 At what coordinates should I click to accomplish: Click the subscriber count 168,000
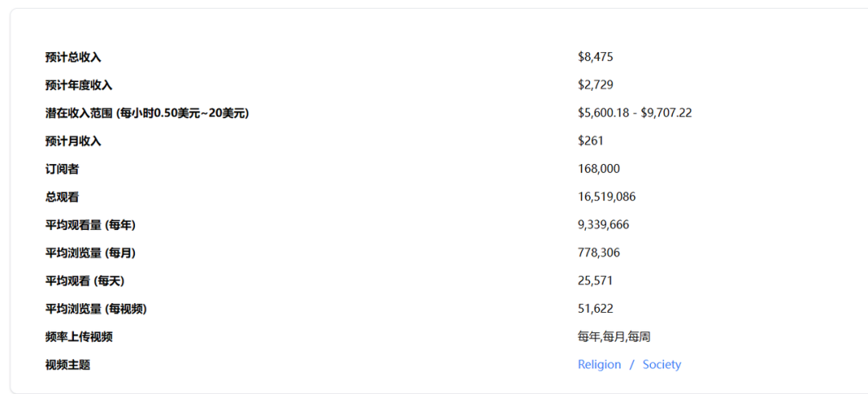tap(599, 169)
